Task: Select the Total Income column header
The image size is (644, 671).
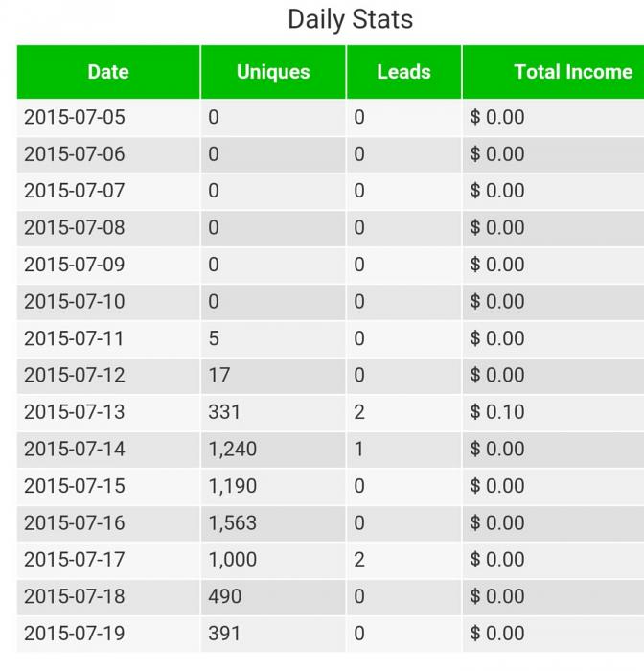Action: pyautogui.click(x=553, y=72)
